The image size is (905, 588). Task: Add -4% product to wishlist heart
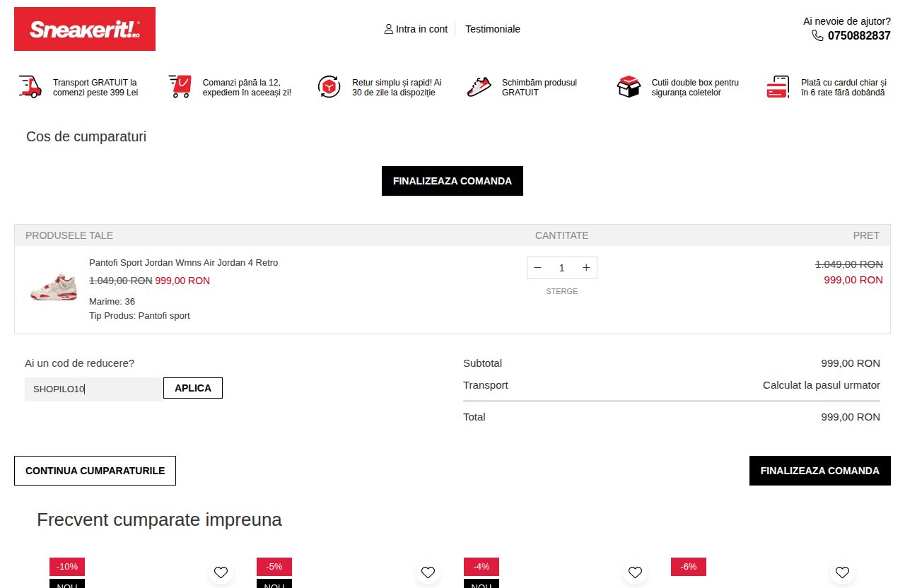(635, 572)
